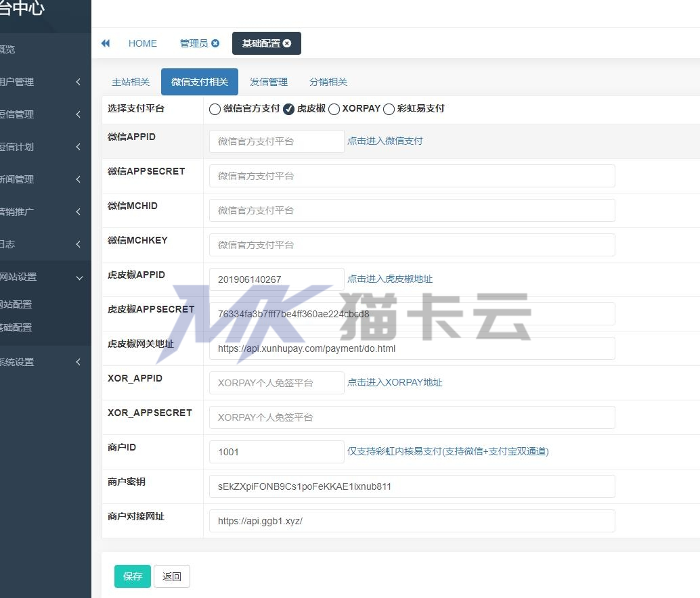Click the 虎皮椒网关地址 URL field

click(x=412, y=348)
